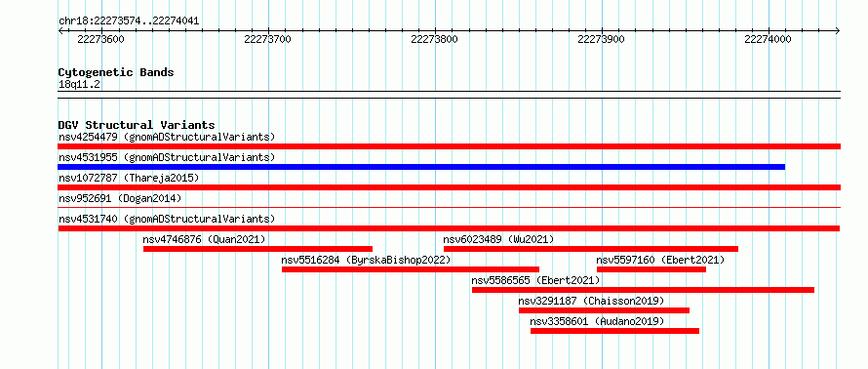Screen dimensions: 868x369
Task: Click the red bar for nsv1072787
Action: point(449,187)
